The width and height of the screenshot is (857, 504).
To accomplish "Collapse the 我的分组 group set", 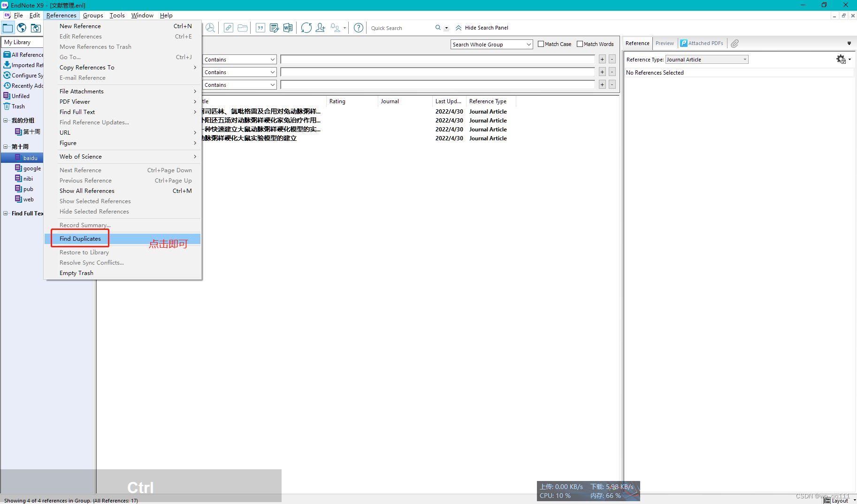I will tap(6, 121).
